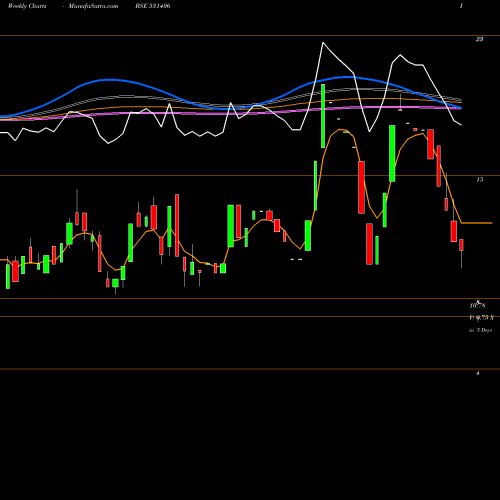Click the "15" price axis label
Viewport: 500px width, 500px height.
pos(479,180)
